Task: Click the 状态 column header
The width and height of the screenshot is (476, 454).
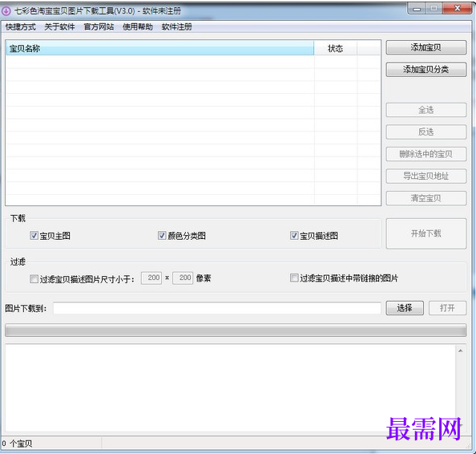Action: [x=336, y=48]
